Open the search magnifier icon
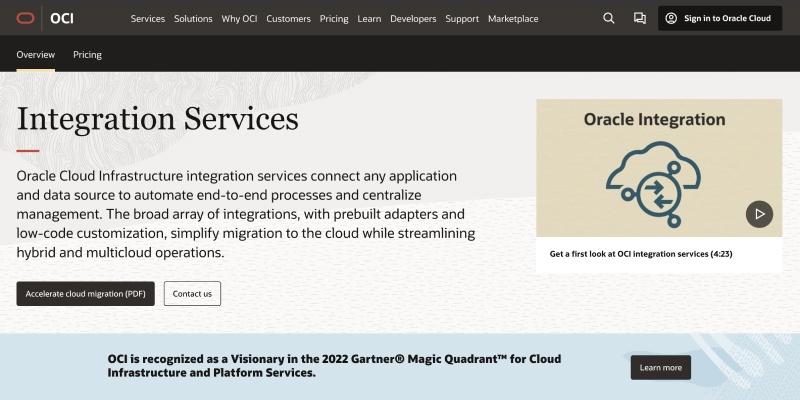 pyautogui.click(x=609, y=18)
